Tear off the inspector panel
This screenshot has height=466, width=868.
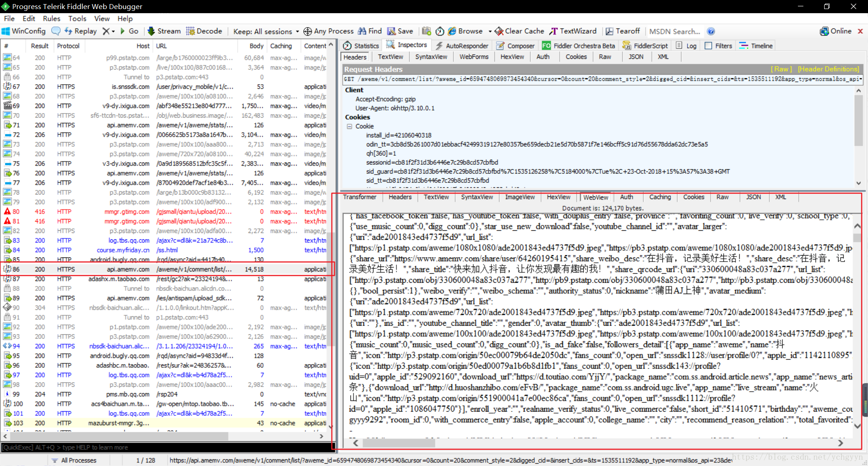click(623, 31)
